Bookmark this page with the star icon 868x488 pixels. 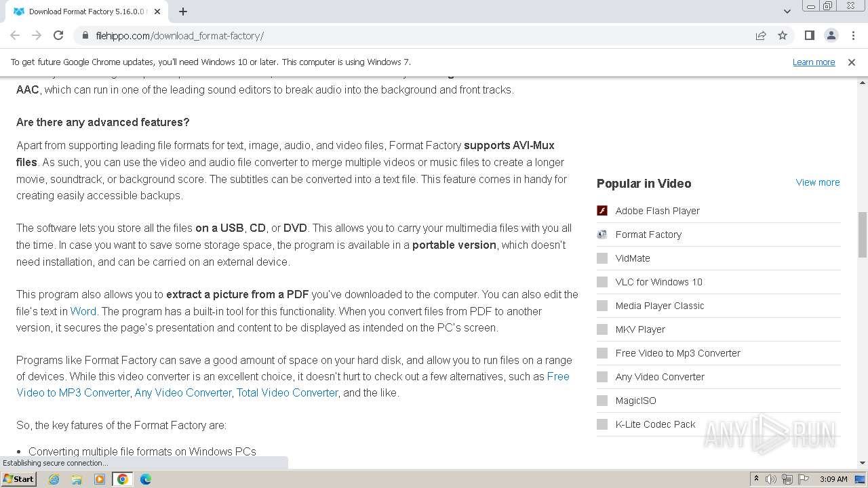click(783, 36)
